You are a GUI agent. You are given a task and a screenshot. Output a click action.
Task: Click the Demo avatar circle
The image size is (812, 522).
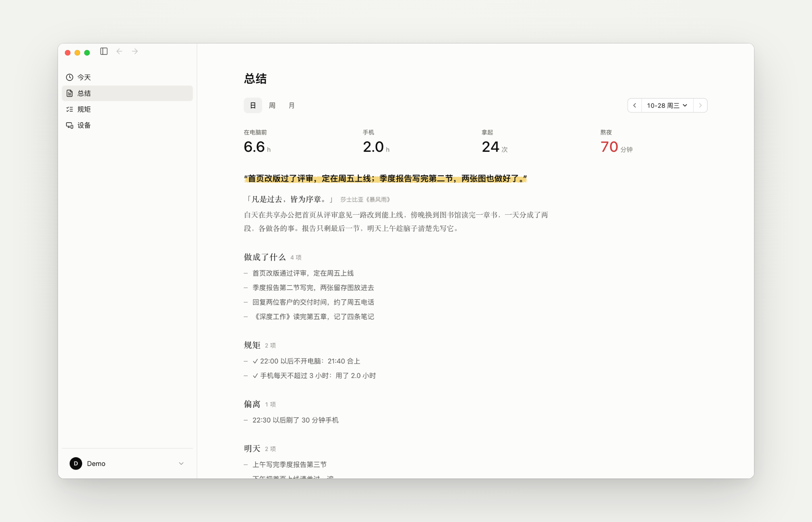(x=76, y=464)
